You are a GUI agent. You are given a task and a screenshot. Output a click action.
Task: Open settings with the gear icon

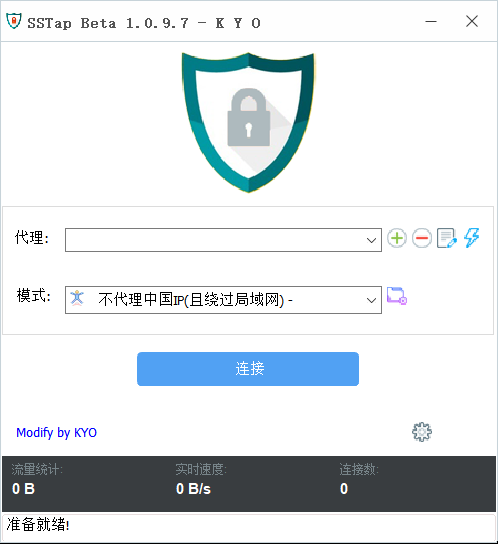tap(422, 432)
